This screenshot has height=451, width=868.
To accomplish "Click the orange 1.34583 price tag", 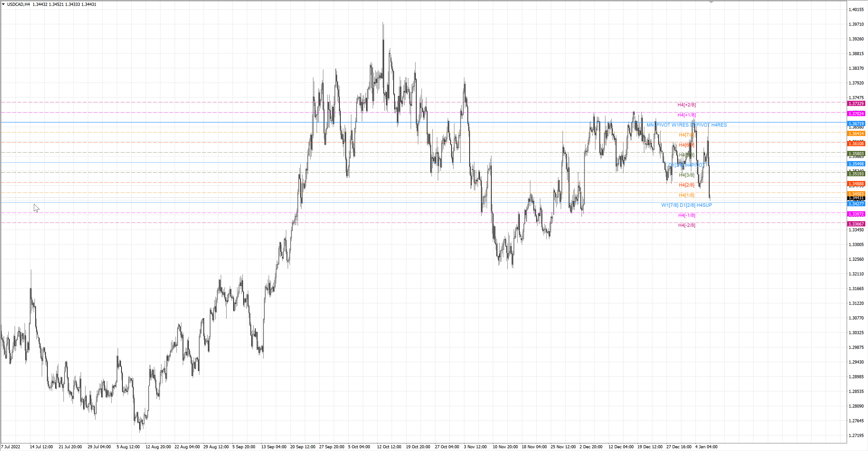I will tap(856, 194).
